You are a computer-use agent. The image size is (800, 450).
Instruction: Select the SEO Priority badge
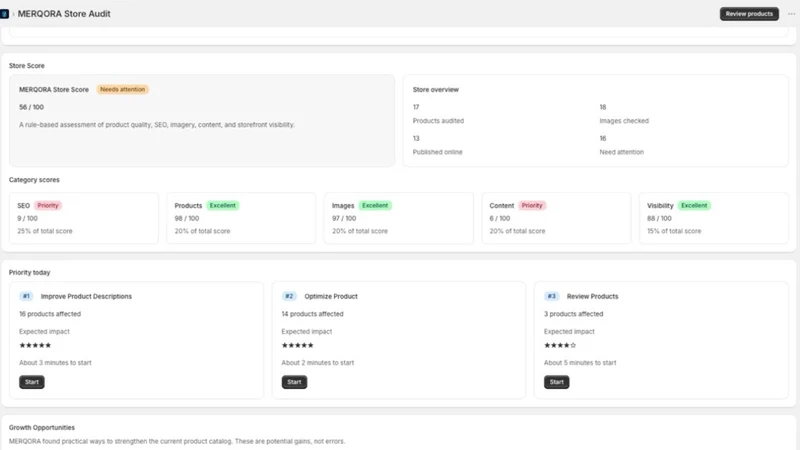pyautogui.click(x=48, y=206)
